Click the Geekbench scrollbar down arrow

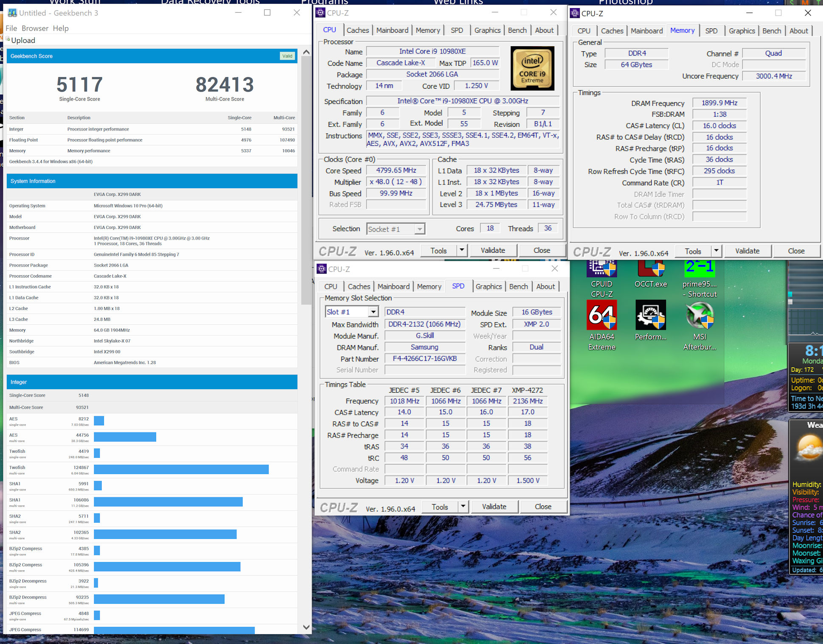click(x=306, y=627)
